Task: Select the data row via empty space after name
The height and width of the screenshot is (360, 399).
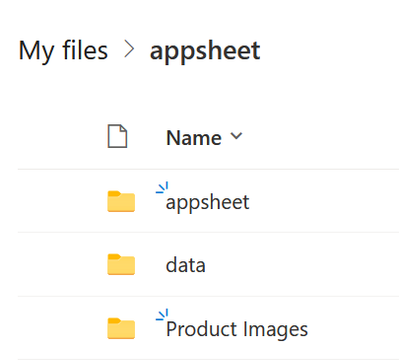Action: pyautogui.click(x=302, y=265)
